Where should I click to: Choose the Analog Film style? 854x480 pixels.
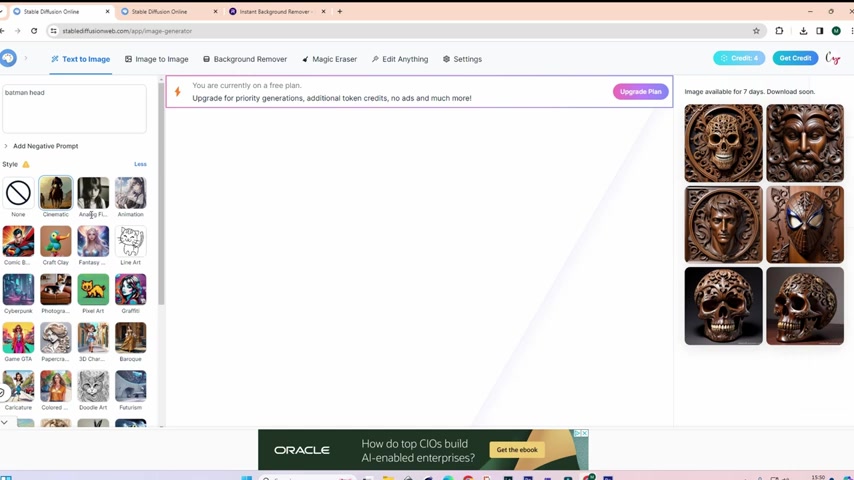coord(93,193)
